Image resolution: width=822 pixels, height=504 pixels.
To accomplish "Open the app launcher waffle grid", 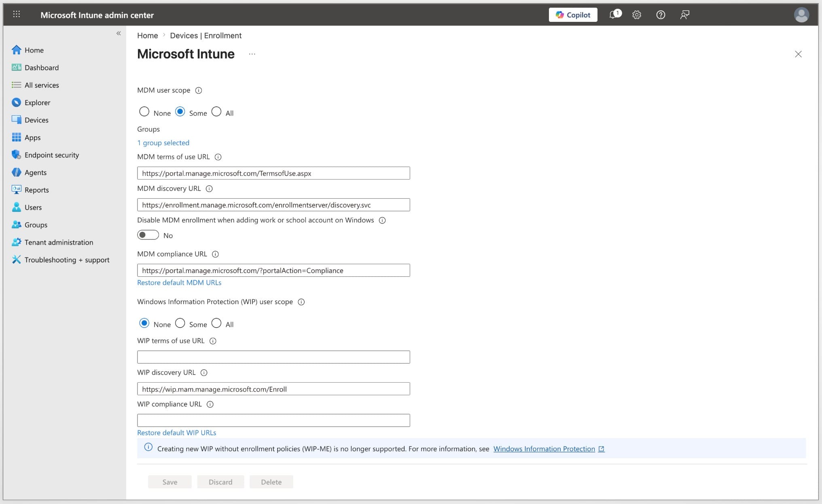I will coord(17,15).
